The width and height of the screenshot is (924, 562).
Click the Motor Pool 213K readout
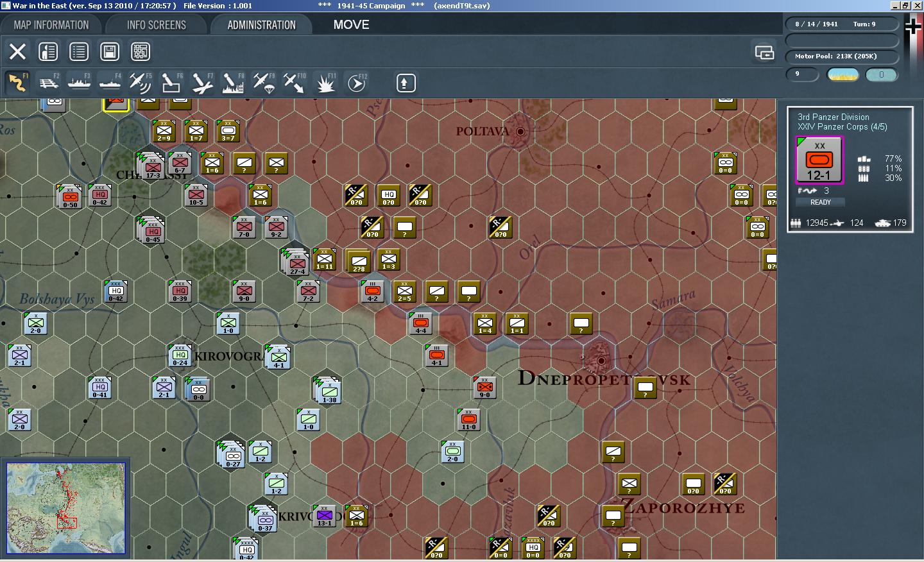841,56
